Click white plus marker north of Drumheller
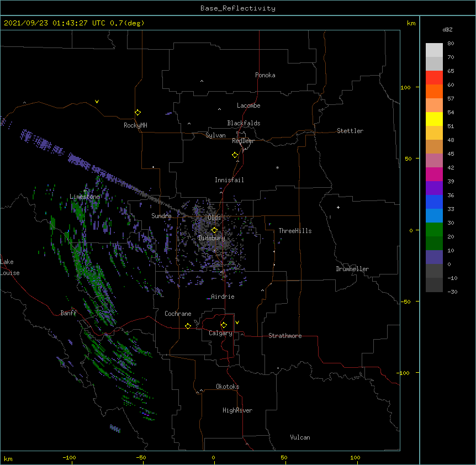 338,207
